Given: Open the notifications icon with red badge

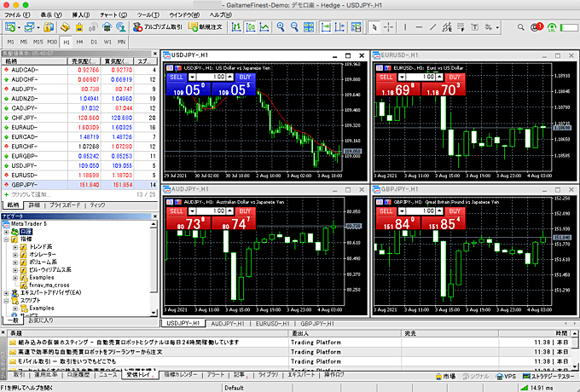Looking at the screenshot, I should tap(536, 27).
